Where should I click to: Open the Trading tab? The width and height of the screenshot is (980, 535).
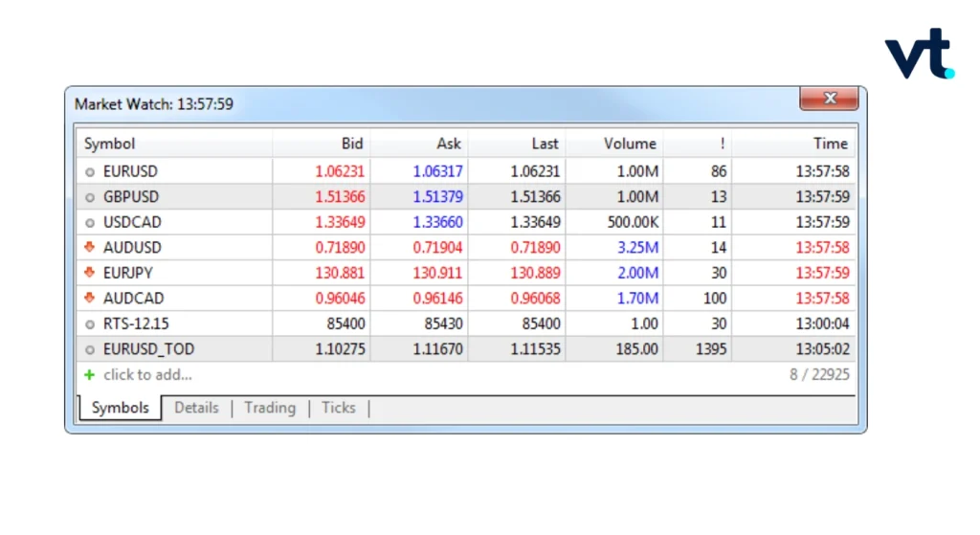click(270, 408)
